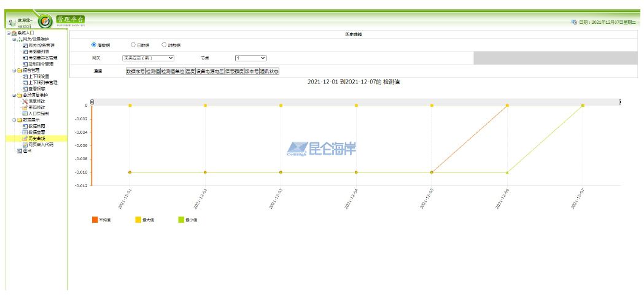Click the 退出 logout icon
Screen dimensions: 644x297
tap(18, 151)
